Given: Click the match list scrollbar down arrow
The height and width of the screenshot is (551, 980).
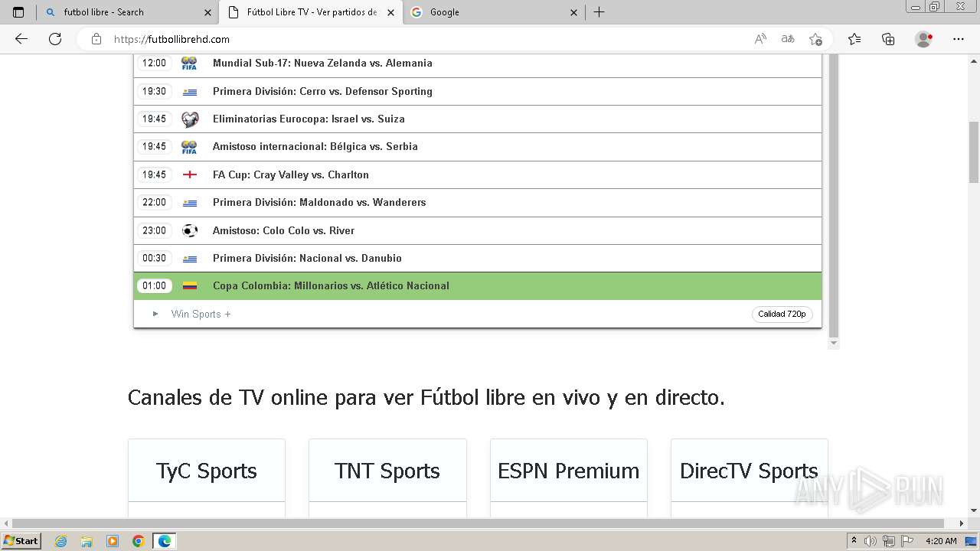Looking at the screenshot, I should click(834, 344).
